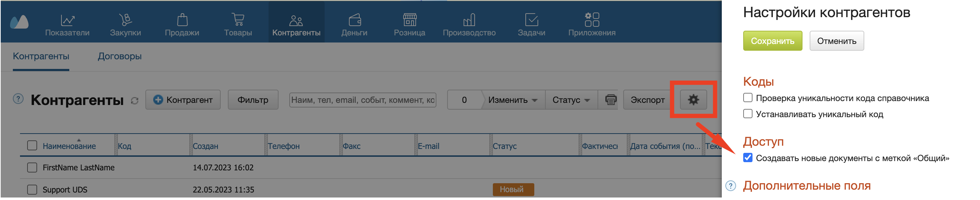Click the Новый status badge
The height and width of the screenshot is (200, 980).
pyautogui.click(x=514, y=190)
